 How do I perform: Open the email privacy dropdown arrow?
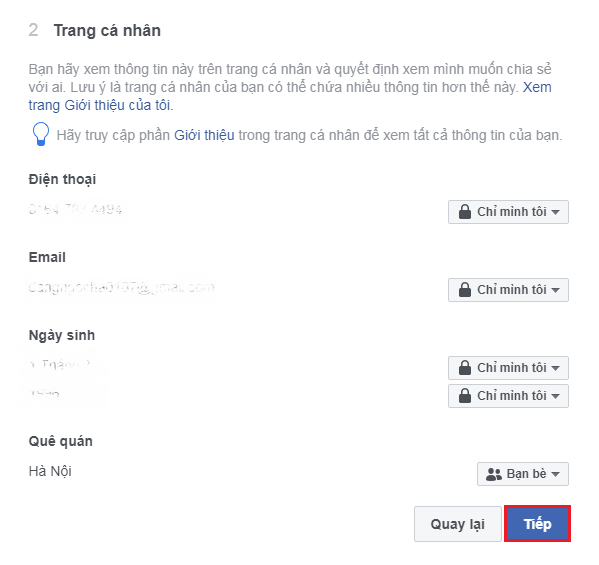[555, 290]
